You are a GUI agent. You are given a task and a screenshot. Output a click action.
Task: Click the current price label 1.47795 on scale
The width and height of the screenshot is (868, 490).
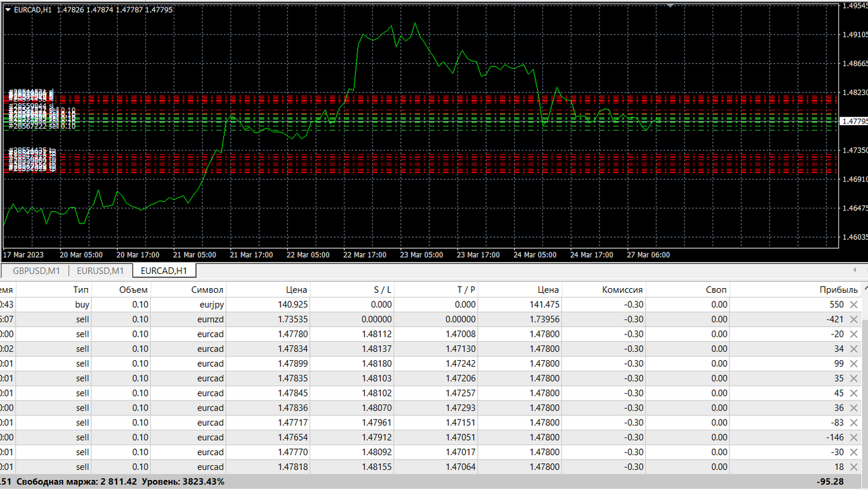click(854, 121)
